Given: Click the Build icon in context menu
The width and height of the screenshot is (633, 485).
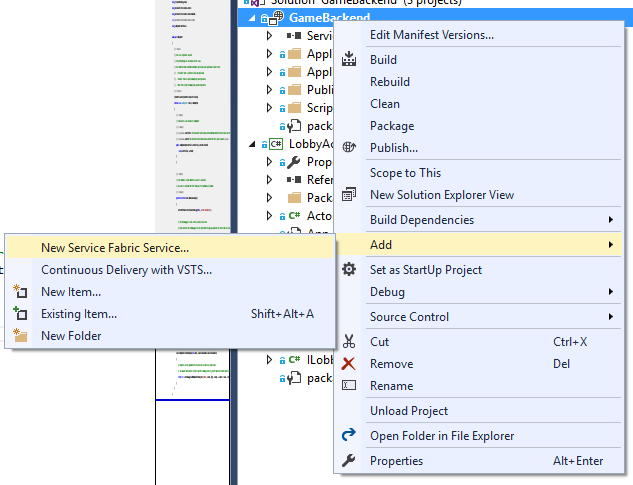Looking at the screenshot, I should point(349,60).
